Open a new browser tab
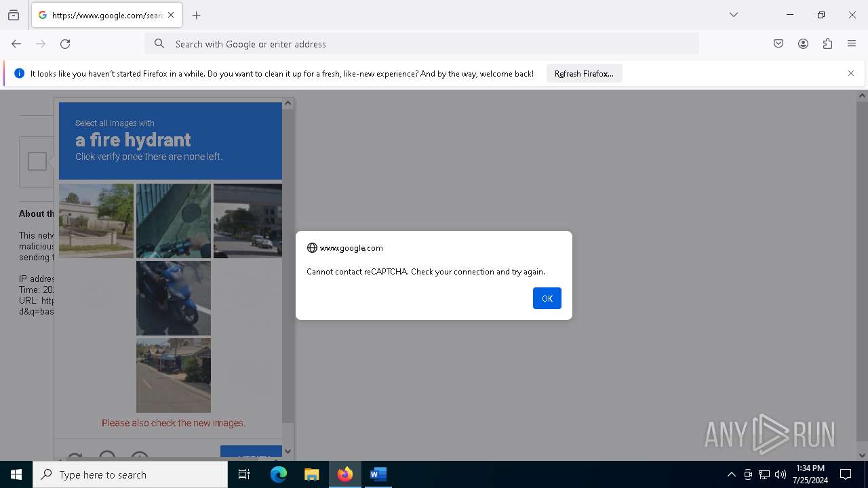Viewport: 868px width, 488px height. [x=197, y=15]
